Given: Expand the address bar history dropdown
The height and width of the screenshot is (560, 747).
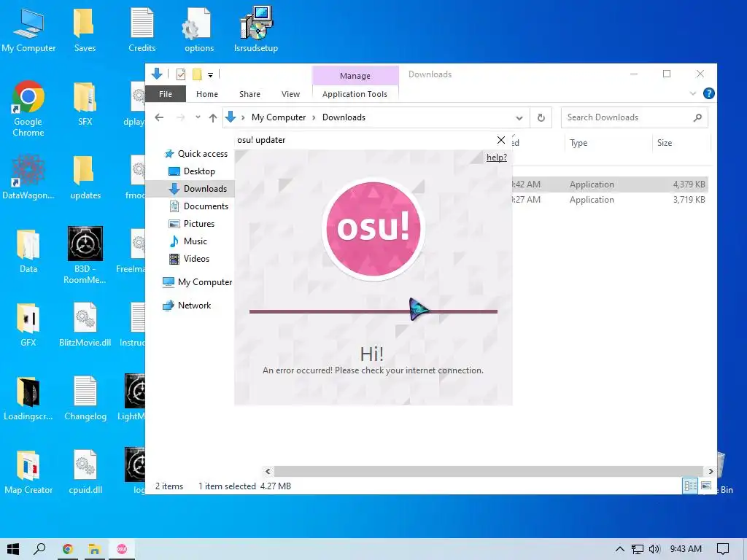Looking at the screenshot, I should (519, 117).
